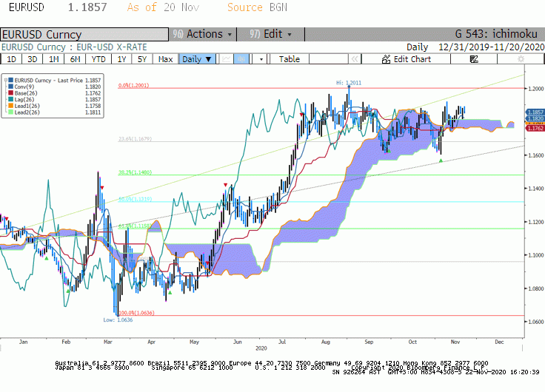Click the annotation notes icon in toolbar
This screenshot has width=545, height=392.
tap(474, 59)
